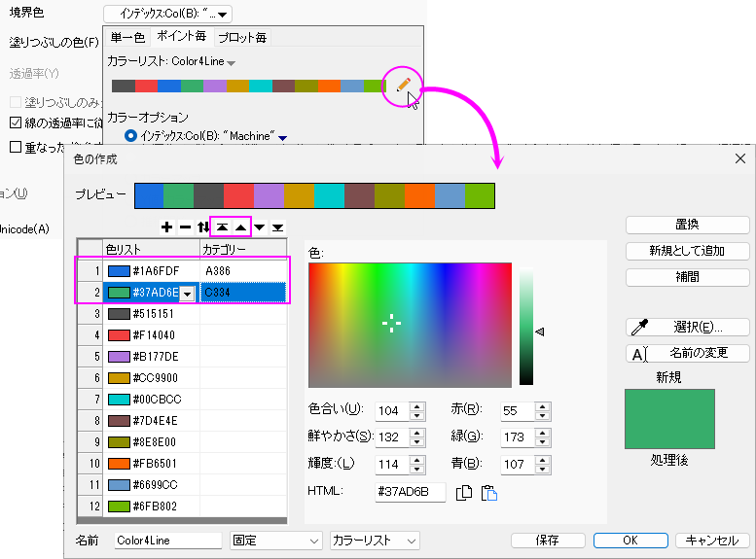This screenshot has width=756, height=559.
Task: Click the 名前 Color4Line input field
Action: 167,541
